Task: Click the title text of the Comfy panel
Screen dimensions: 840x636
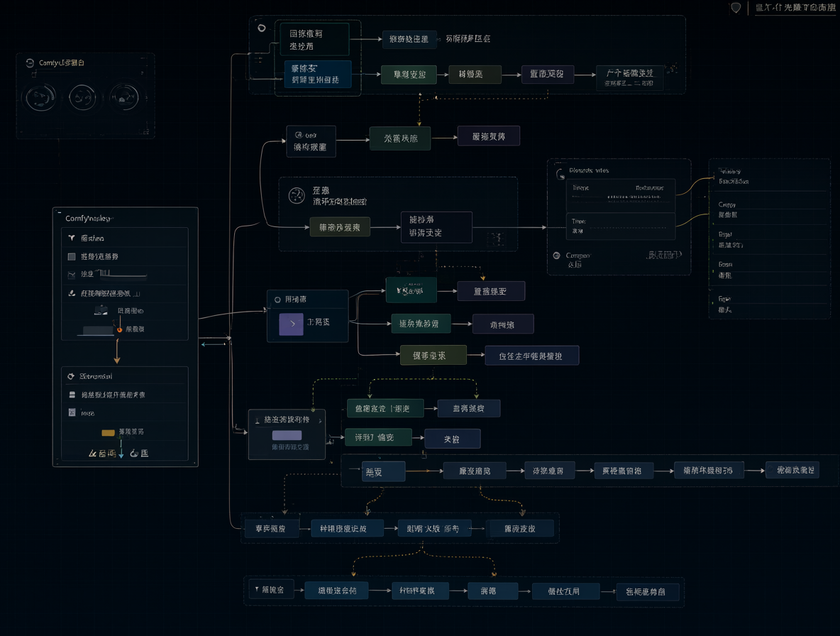Action: [89, 219]
